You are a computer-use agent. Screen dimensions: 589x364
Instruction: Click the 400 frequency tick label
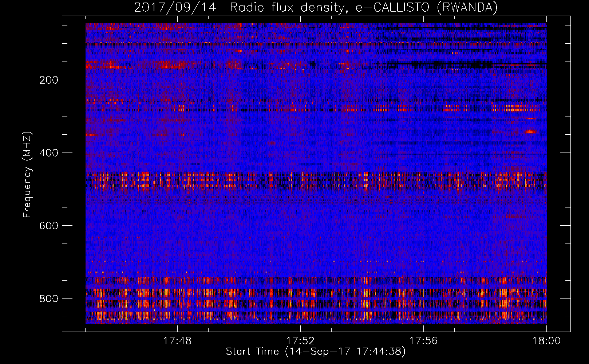[48, 153]
